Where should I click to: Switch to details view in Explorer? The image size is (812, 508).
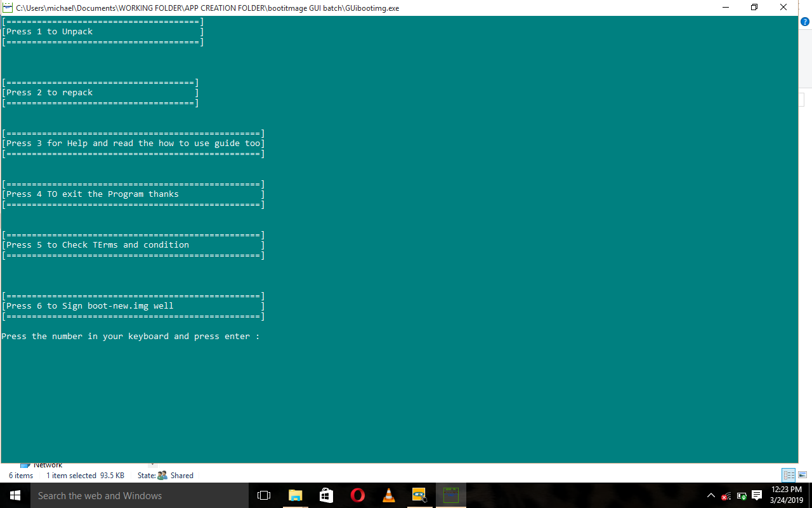[789, 475]
